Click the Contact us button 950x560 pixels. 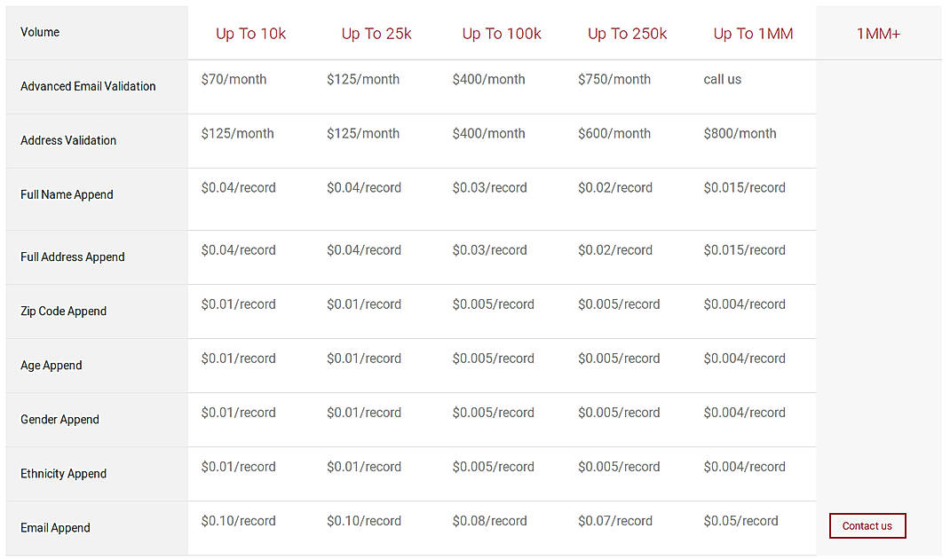[x=867, y=525]
